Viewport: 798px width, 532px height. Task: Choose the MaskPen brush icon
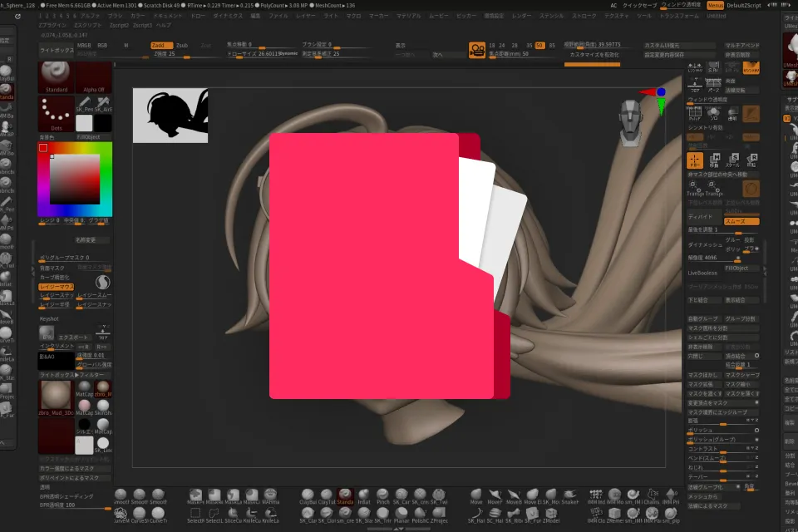click(x=195, y=496)
